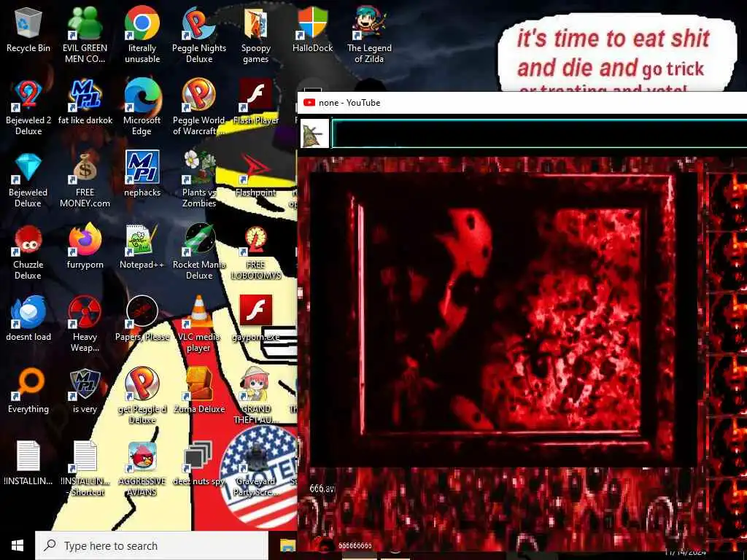The height and width of the screenshot is (560, 747).
Task: Open Chuzzle Deluxe shortcut
Action: (x=28, y=252)
